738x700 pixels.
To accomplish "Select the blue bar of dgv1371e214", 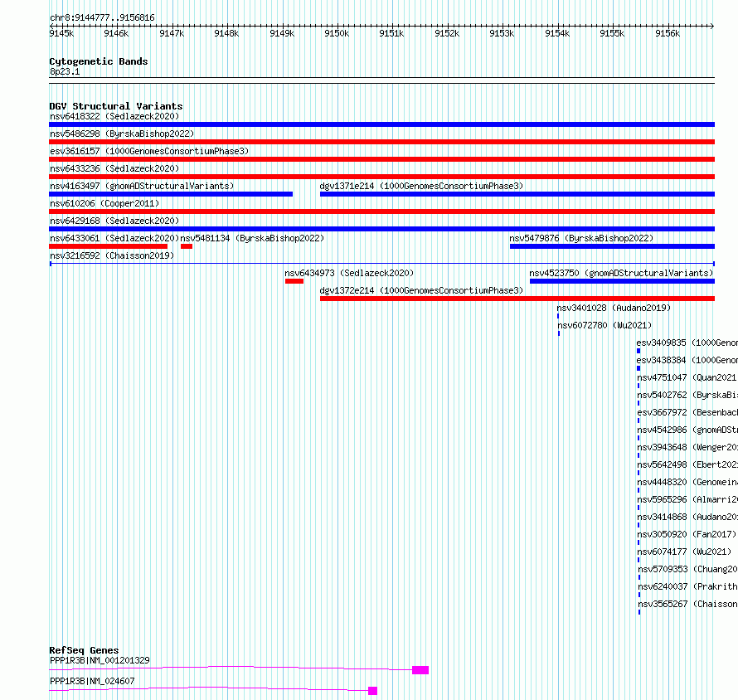I will coord(517,194).
